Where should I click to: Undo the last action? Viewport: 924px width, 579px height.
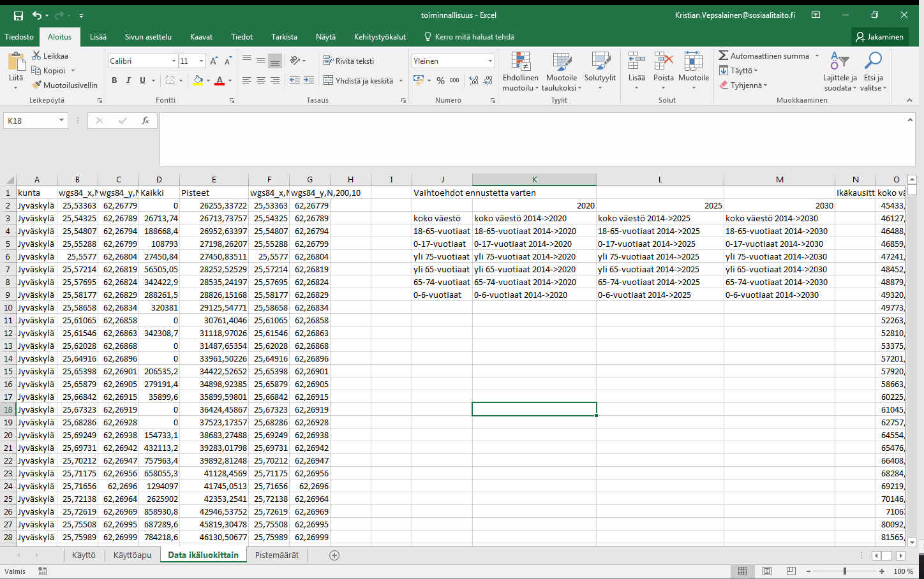click(36, 15)
